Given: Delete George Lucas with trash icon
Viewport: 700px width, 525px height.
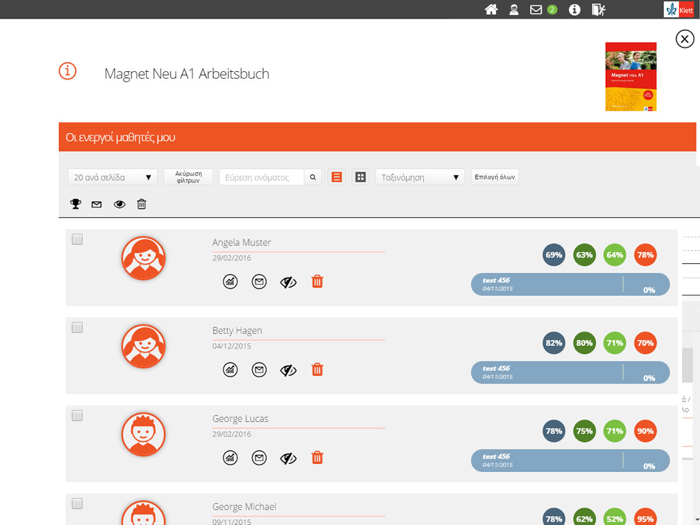Looking at the screenshot, I should [317, 458].
